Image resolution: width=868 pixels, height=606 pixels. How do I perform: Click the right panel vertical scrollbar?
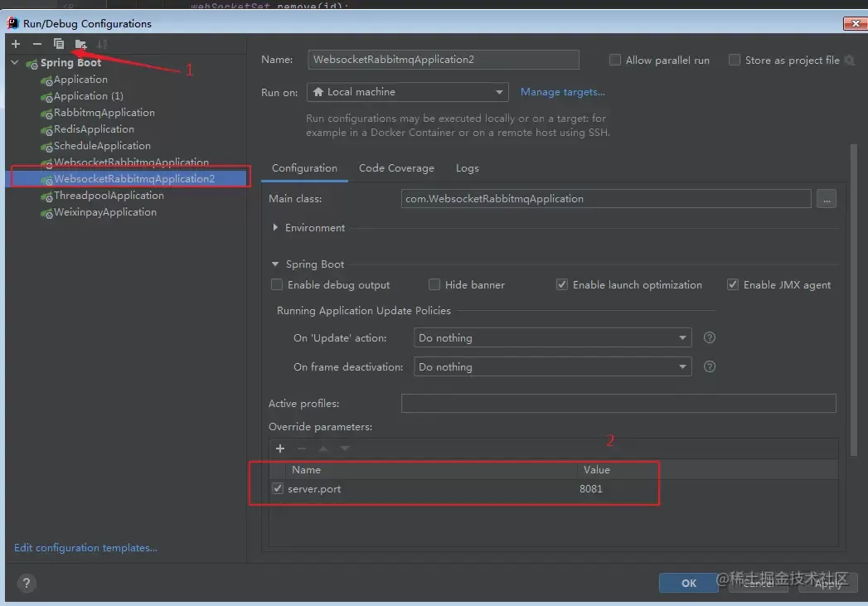tap(854, 298)
